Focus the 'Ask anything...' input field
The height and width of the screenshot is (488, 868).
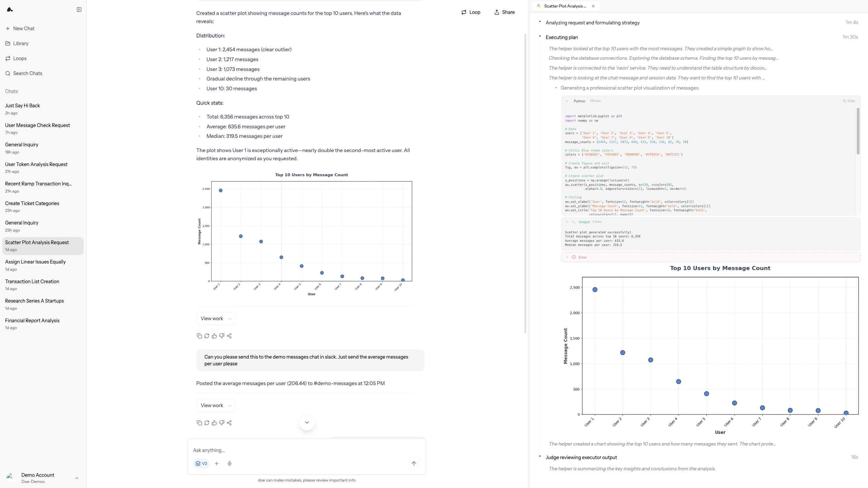[307, 450]
